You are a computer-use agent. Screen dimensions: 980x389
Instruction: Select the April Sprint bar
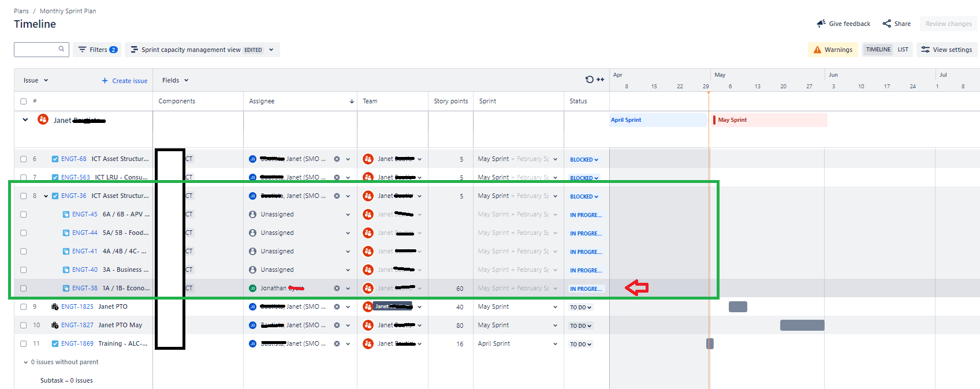click(x=659, y=119)
